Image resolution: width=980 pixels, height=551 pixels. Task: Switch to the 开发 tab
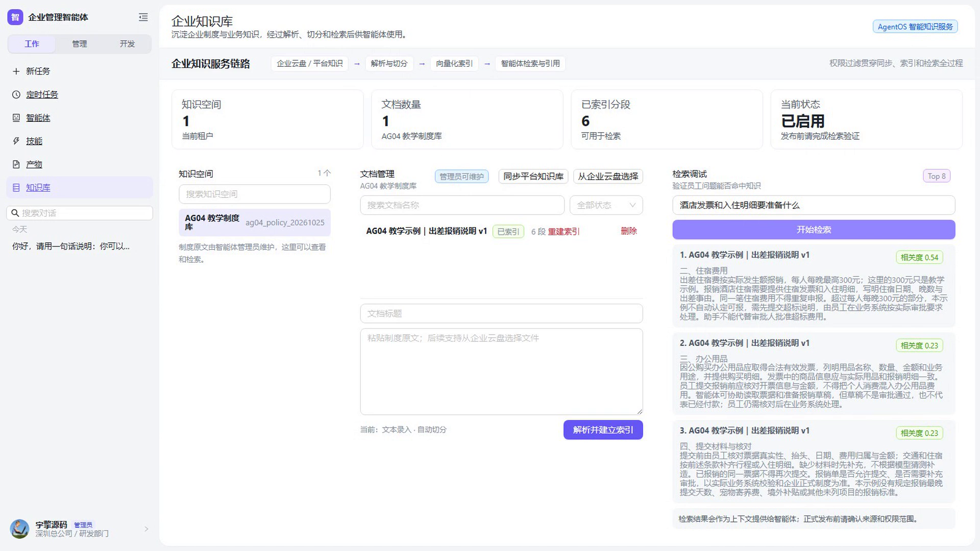(x=127, y=44)
